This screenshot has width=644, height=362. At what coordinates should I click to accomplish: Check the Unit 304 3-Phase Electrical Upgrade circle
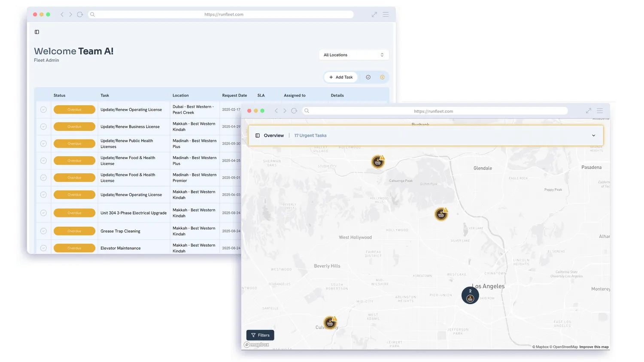point(43,213)
